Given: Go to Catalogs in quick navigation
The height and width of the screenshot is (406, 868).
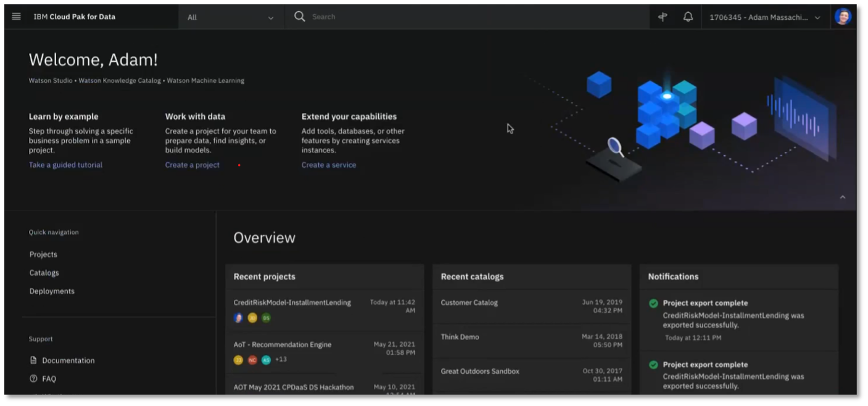Looking at the screenshot, I should pos(44,273).
